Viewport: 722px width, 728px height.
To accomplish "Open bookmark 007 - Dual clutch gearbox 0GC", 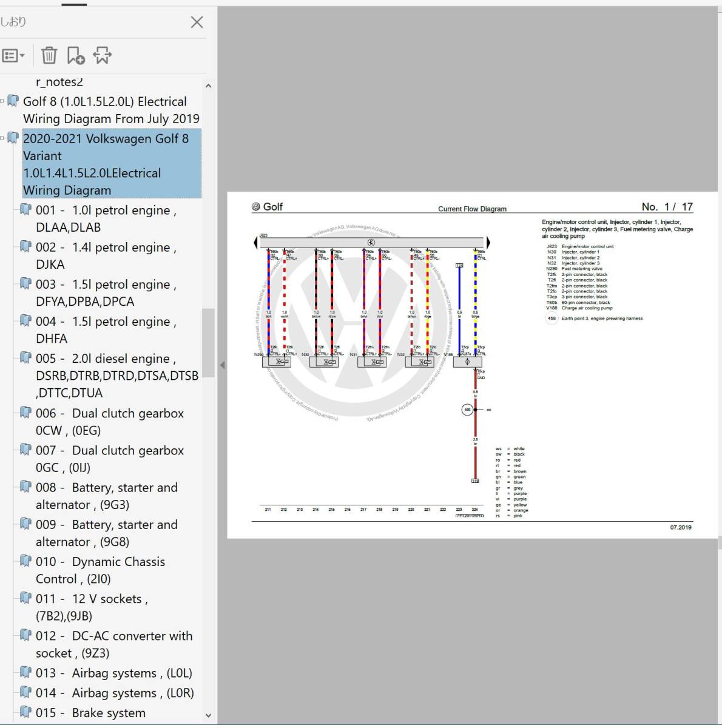I will (110, 459).
